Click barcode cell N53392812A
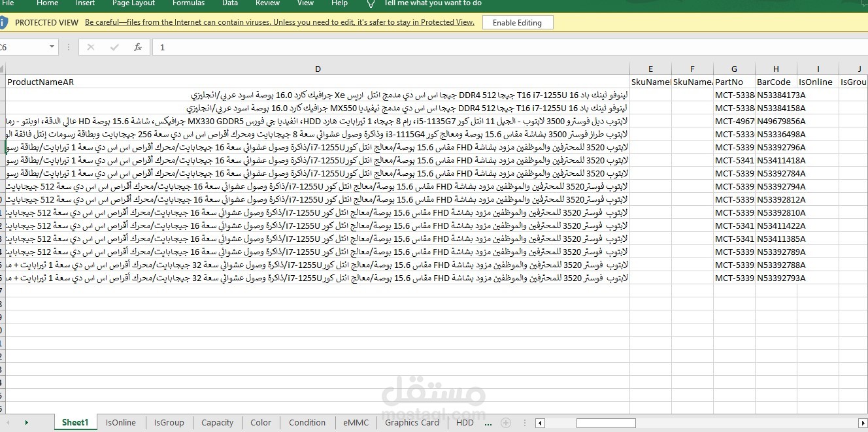868x432 pixels. 776,199
